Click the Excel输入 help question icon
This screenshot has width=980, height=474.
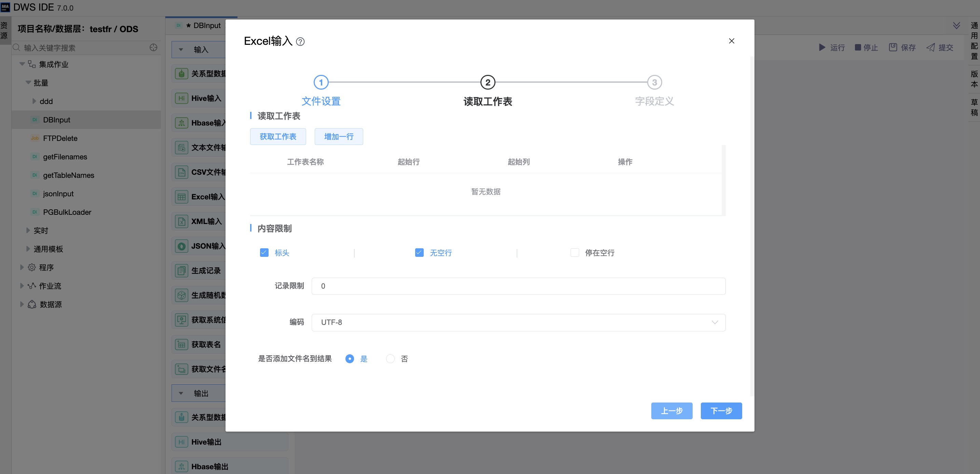(x=300, y=41)
